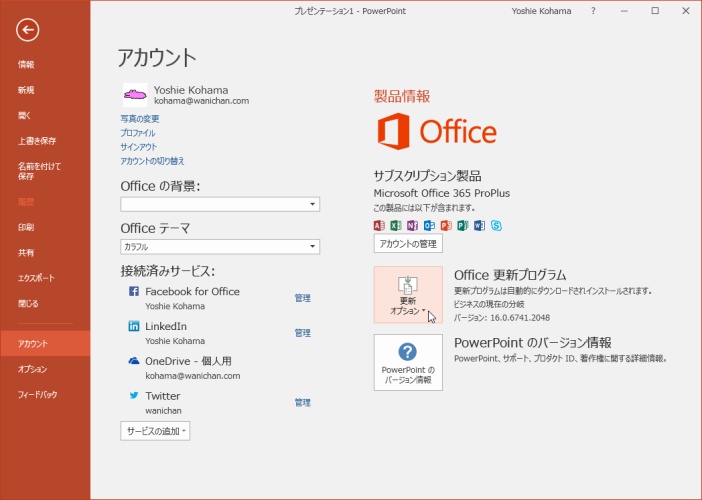This screenshot has width=702, height=500.
Task: Select 開く in the sidebar
Action: click(x=24, y=115)
